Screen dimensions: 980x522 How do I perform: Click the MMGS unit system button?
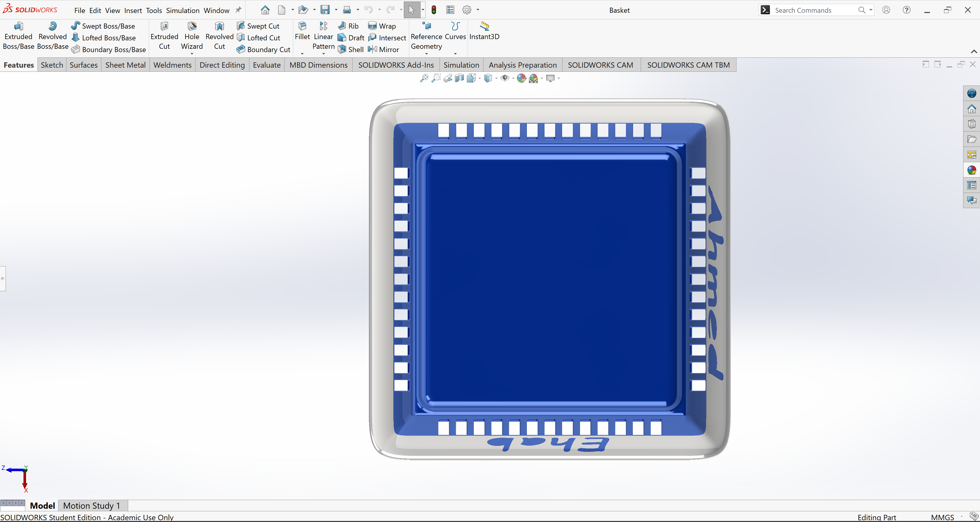tap(942, 517)
